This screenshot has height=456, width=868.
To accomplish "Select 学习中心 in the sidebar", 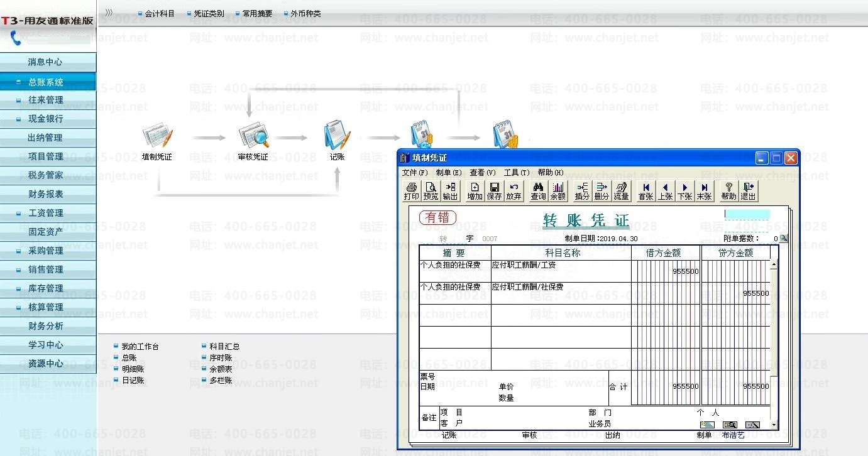I will [x=48, y=345].
